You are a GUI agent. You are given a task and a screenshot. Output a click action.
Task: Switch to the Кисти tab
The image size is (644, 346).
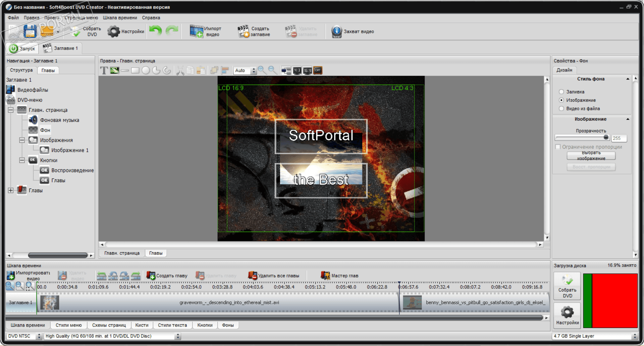(x=142, y=325)
